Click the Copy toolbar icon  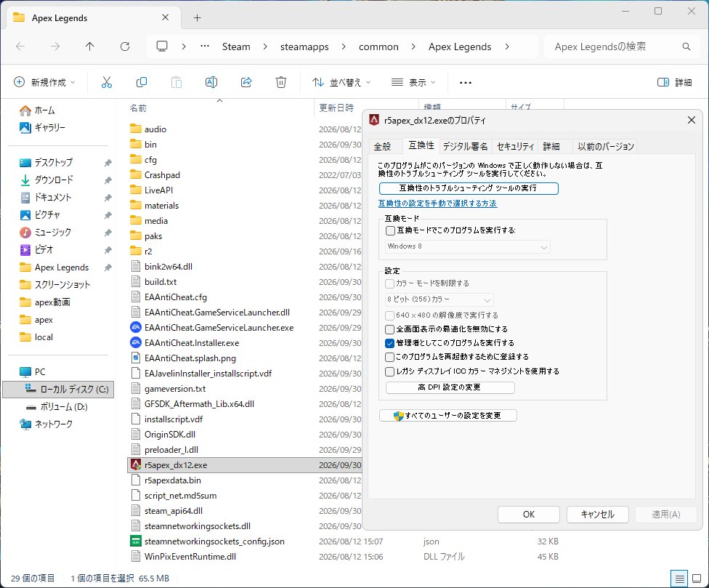[142, 82]
